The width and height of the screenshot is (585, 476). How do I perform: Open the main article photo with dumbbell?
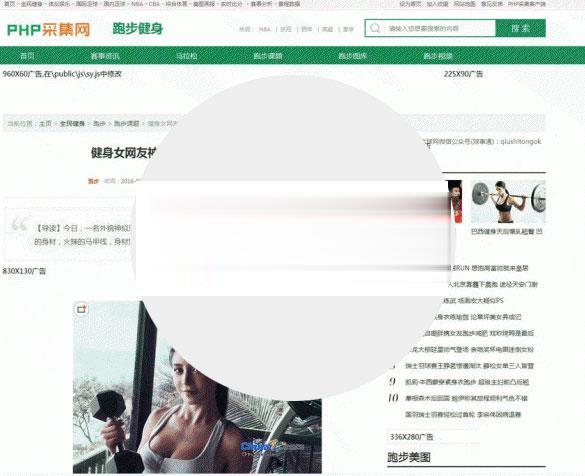197,387
